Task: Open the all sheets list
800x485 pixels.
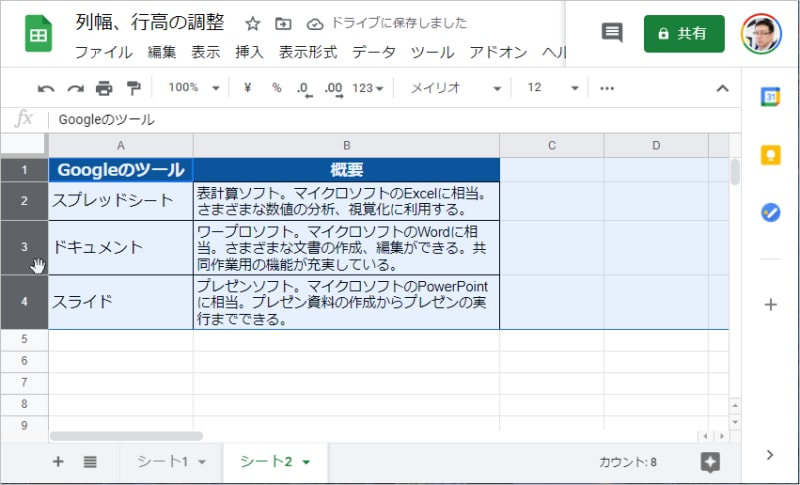Action: tap(90, 462)
